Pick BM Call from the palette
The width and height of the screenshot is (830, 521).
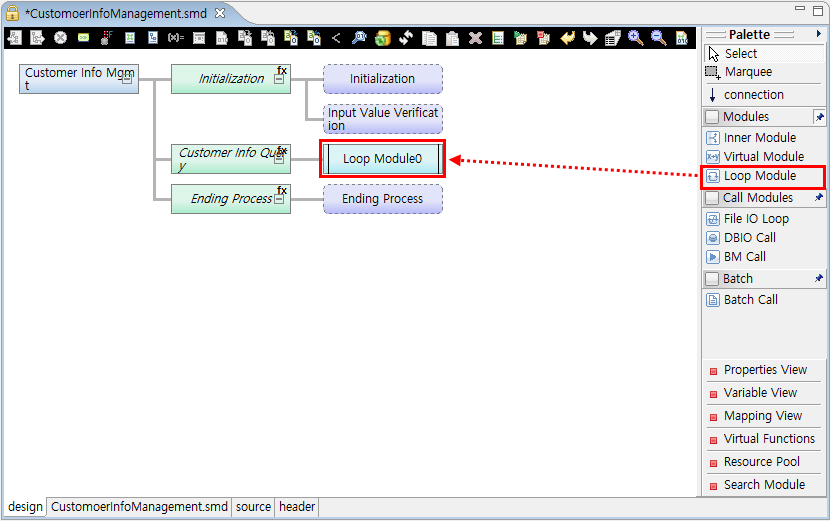764,257
